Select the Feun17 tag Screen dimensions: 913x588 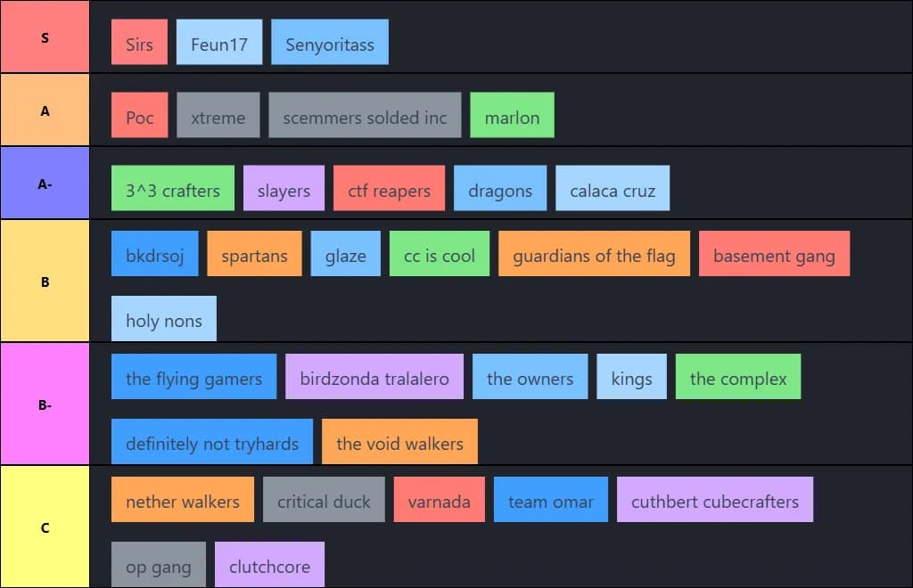[219, 43]
